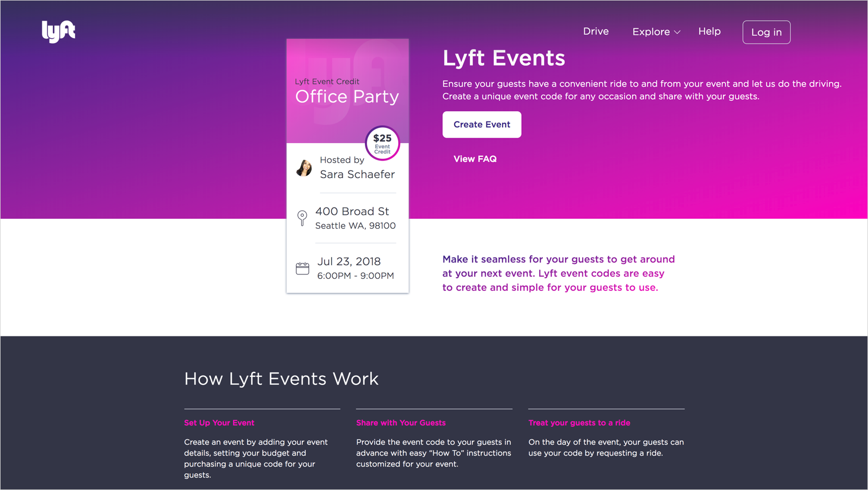This screenshot has height=490, width=868.
Task: Open the Drive menu item
Action: [x=596, y=32]
